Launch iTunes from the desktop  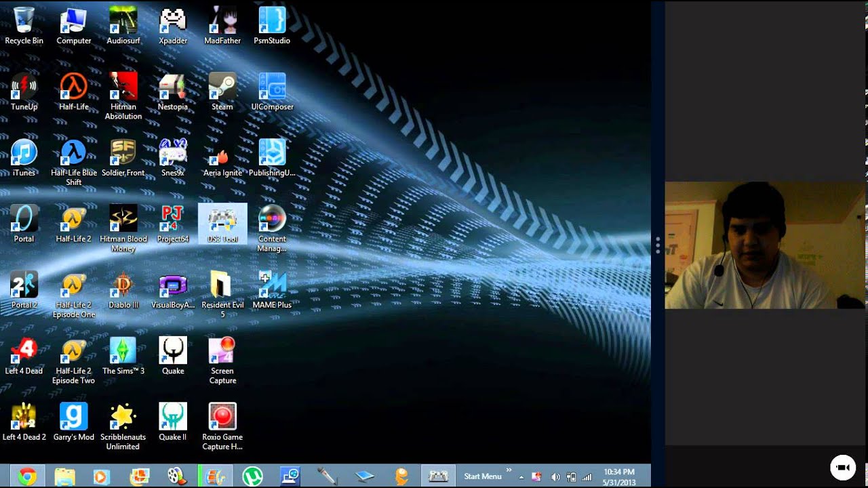pyautogui.click(x=24, y=159)
